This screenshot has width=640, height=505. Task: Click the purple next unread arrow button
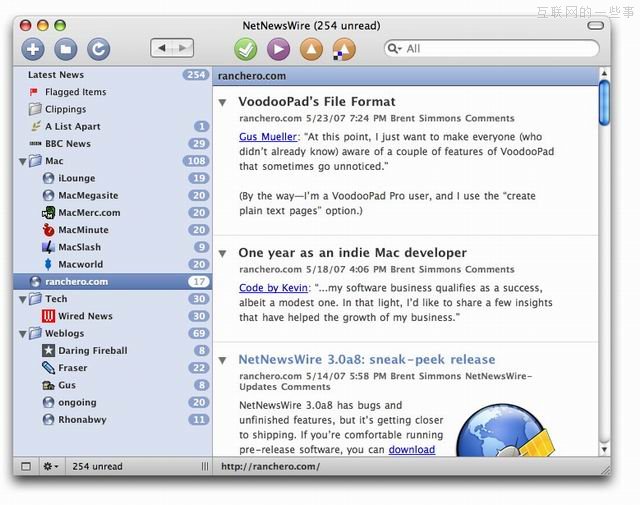(279, 48)
